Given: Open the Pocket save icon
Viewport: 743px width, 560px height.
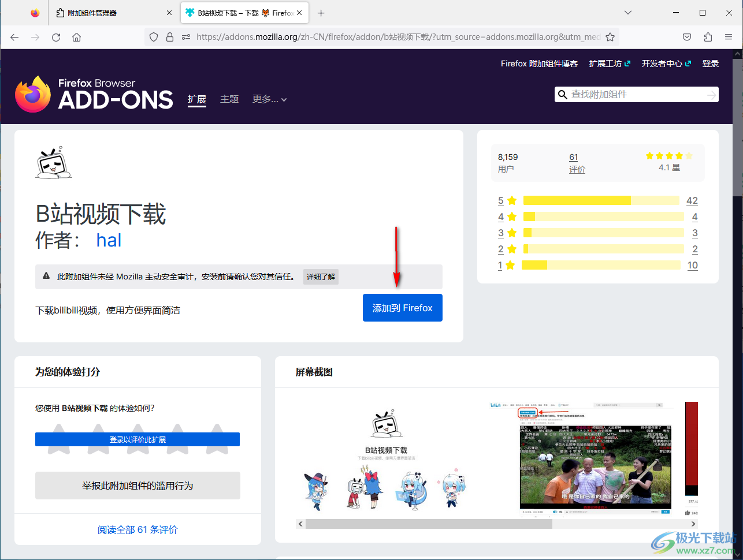Looking at the screenshot, I should click(687, 37).
